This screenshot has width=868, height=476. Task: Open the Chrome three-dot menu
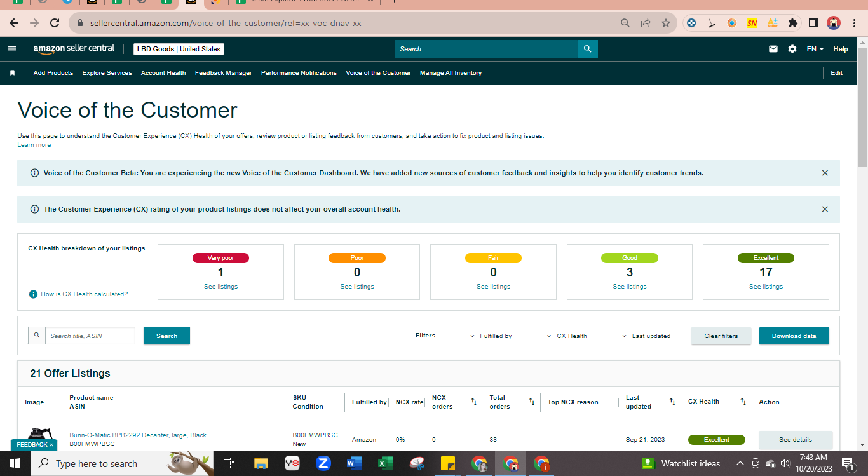tap(853, 23)
